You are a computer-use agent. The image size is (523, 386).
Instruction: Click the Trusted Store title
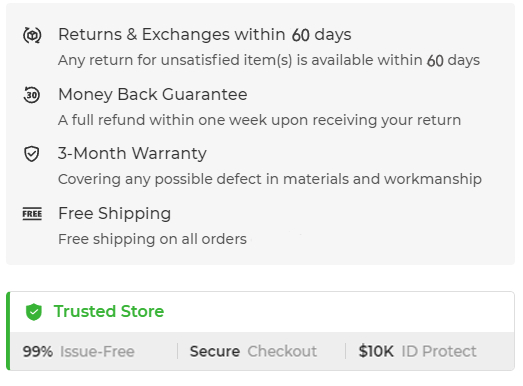[x=109, y=311]
